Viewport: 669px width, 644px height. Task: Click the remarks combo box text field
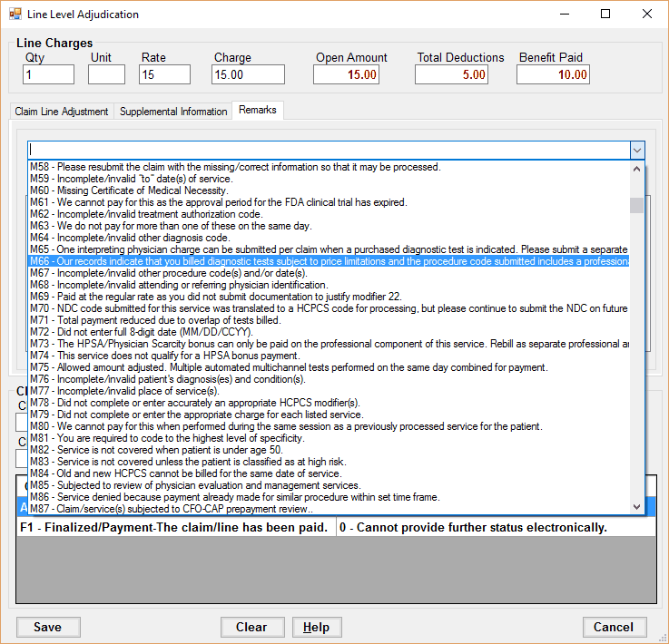pos(327,150)
